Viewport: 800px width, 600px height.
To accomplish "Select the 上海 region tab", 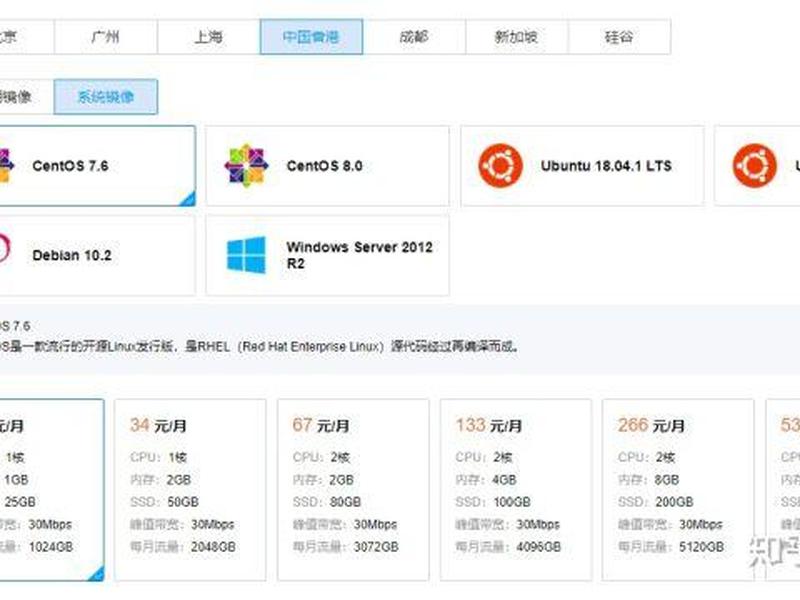I will [x=209, y=37].
